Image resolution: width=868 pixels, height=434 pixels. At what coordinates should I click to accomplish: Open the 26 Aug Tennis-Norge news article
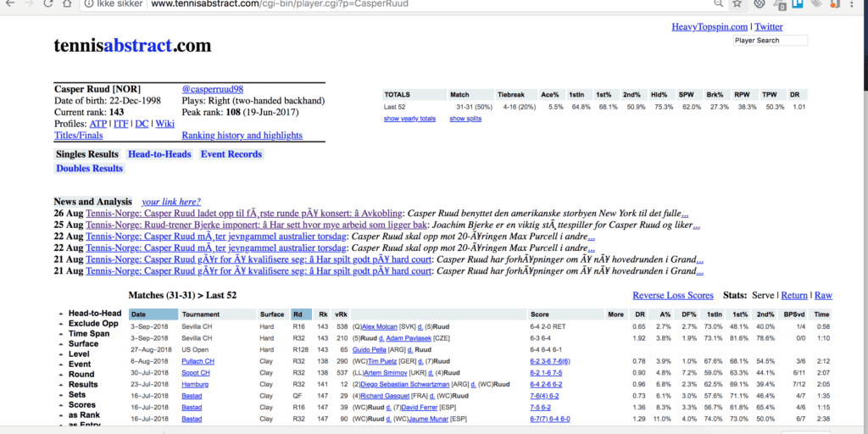coord(244,214)
